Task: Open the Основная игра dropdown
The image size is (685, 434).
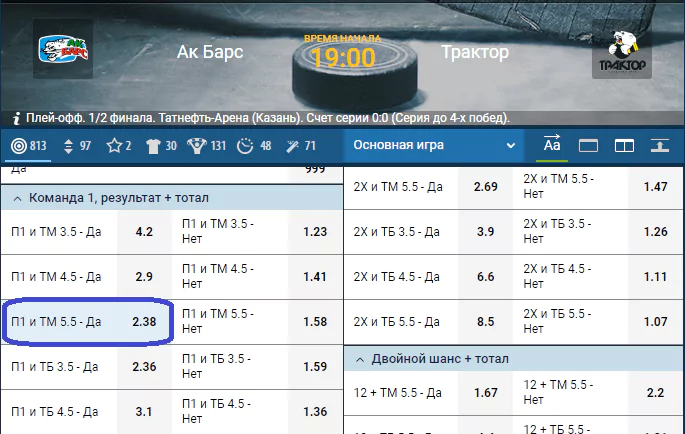Action: 434,146
